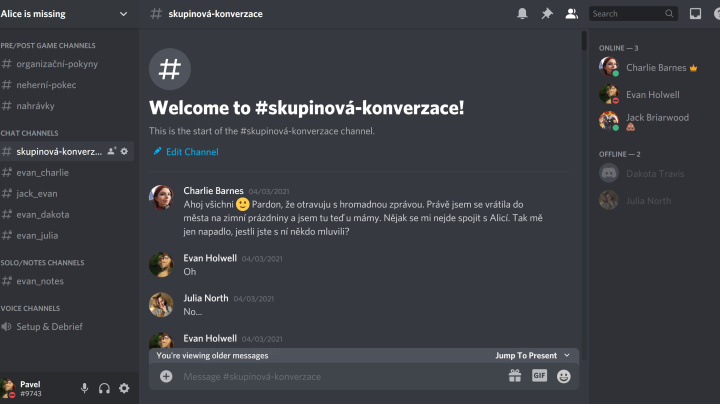Open the emoji picker icon
Image resolution: width=720 pixels, height=404 pixels.
(x=563, y=376)
